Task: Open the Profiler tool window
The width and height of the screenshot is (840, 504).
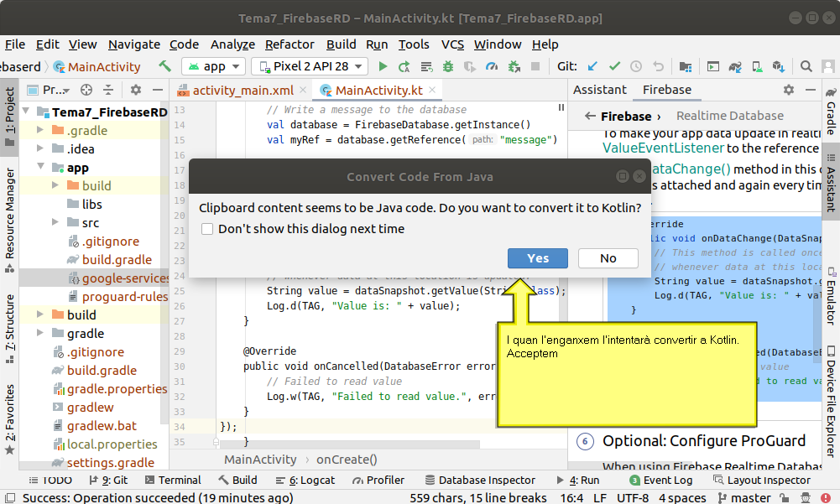Action: (x=378, y=480)
